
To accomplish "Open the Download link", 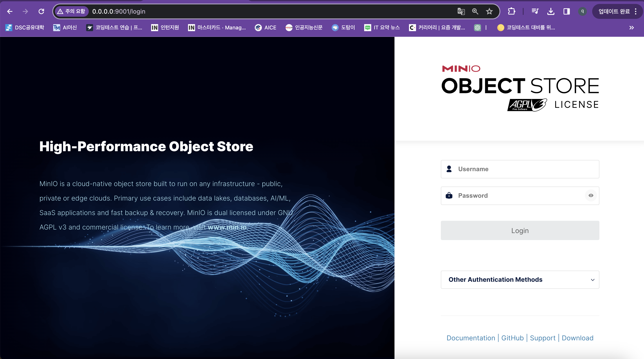I will (x=577, y=338).
